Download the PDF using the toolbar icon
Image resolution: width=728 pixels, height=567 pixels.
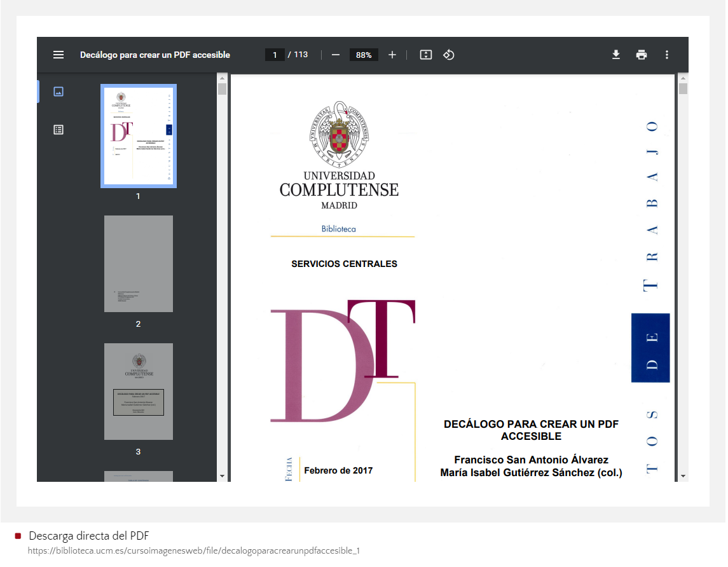(616, 55)
